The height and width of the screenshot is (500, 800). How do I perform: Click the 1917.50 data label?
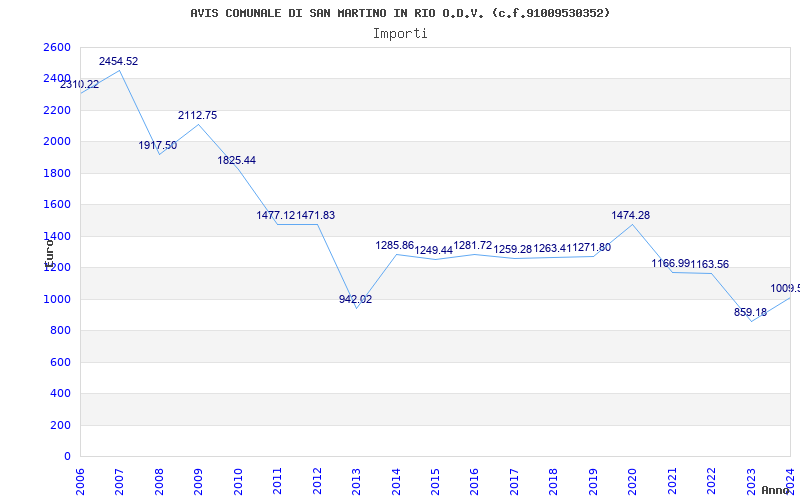158,145
